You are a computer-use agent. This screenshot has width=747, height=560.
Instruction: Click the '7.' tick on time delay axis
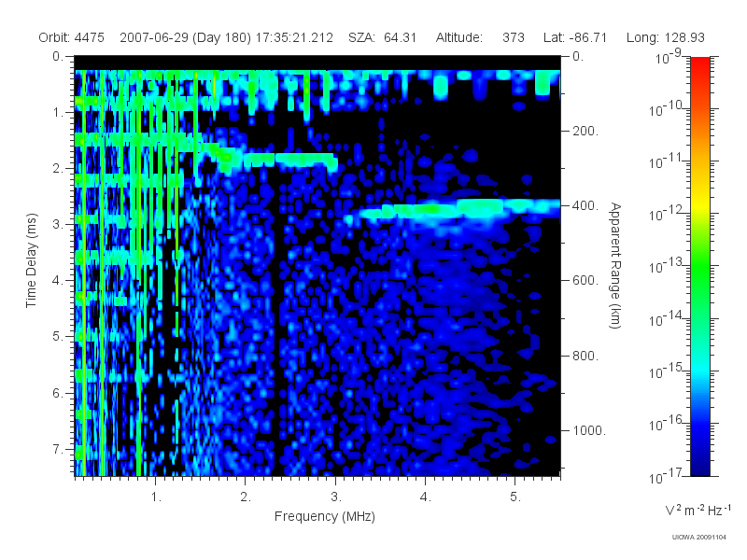58,449
